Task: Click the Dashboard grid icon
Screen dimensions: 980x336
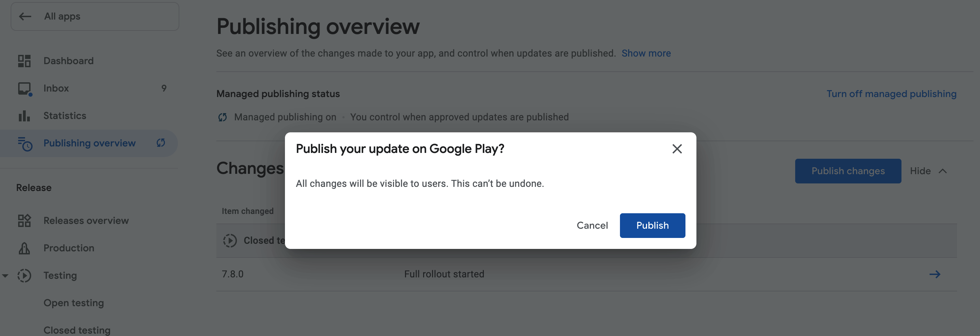Action: 24,61
